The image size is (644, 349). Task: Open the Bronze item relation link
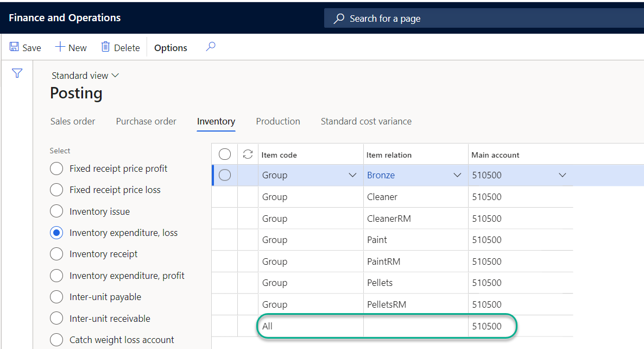tap(381, 175)
